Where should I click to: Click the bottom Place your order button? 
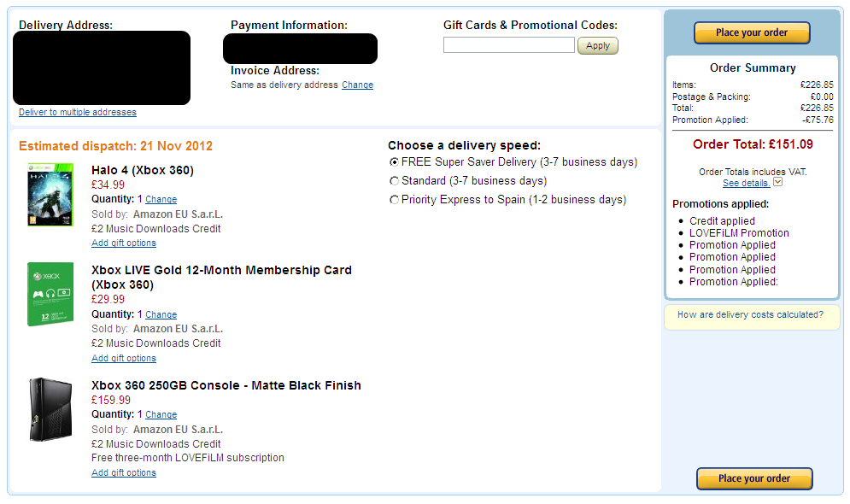(754, 478)
